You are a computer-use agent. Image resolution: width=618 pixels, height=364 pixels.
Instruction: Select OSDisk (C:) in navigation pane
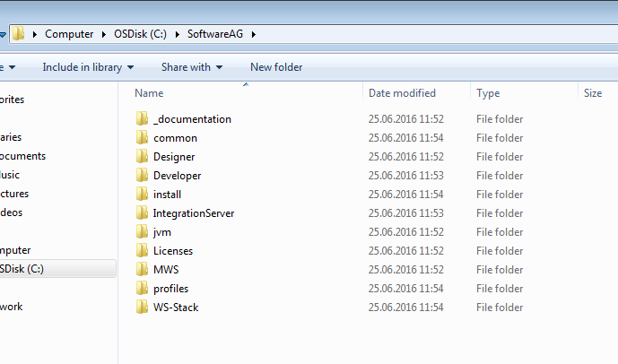coord(57,269)
